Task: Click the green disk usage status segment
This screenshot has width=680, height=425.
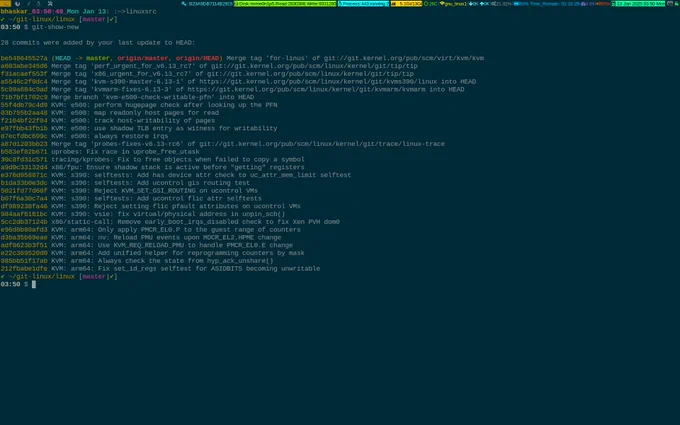Action: click(x=285, y=3)
